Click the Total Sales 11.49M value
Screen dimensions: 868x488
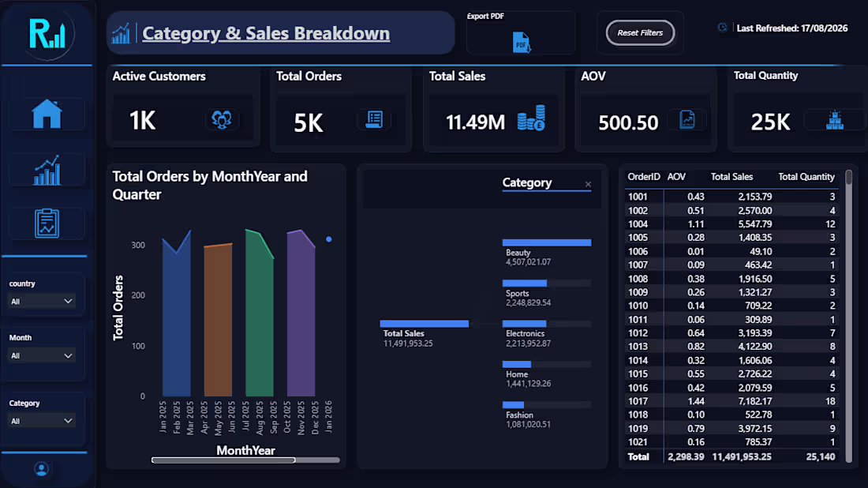point(476,122)
